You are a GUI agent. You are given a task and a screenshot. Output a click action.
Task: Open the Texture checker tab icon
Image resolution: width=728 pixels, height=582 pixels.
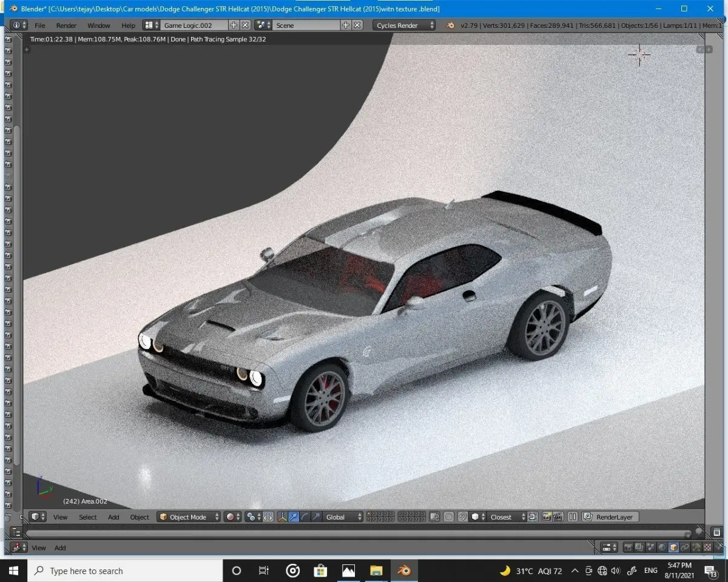pyautogui.click(x=707, y=547)
